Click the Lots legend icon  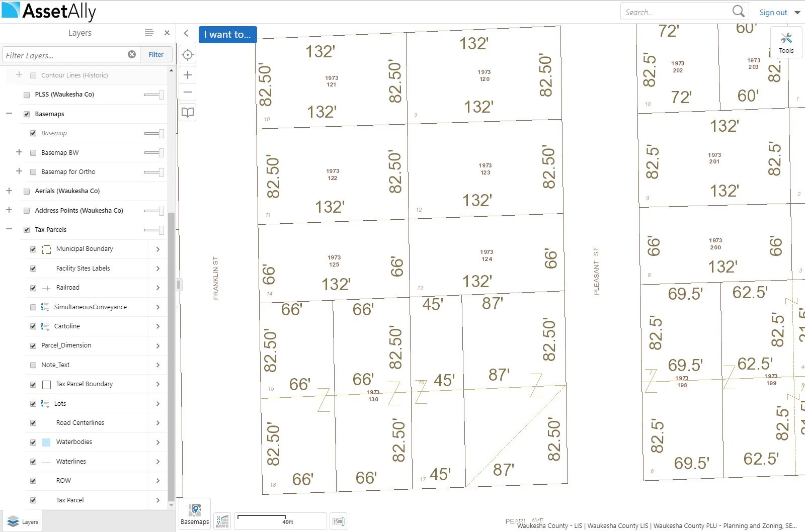(45, 404)
